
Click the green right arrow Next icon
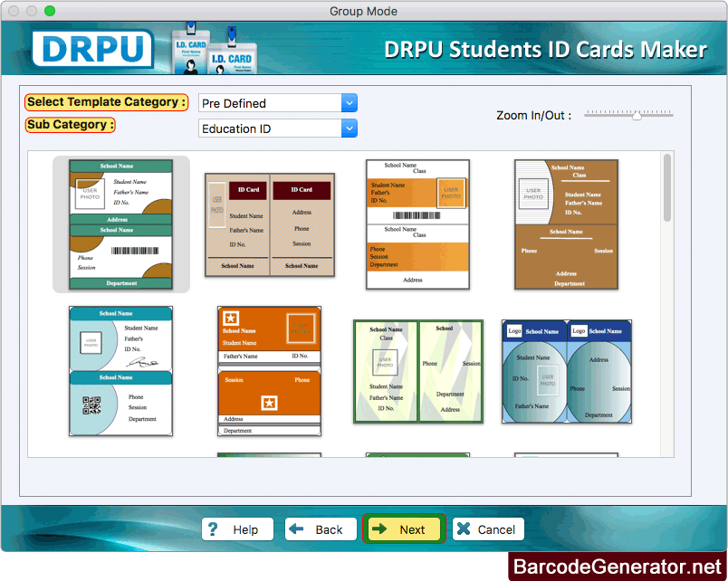click(x=379, y=529)
